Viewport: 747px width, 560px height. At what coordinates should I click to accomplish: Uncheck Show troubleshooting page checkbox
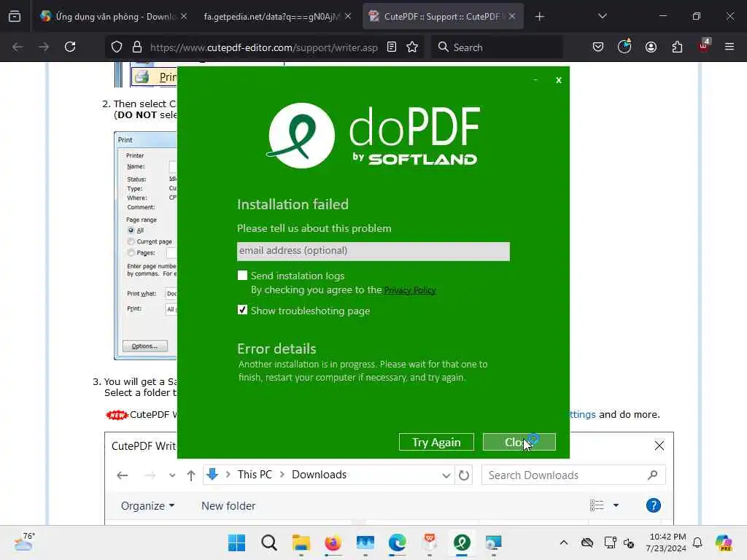point(242,310)
